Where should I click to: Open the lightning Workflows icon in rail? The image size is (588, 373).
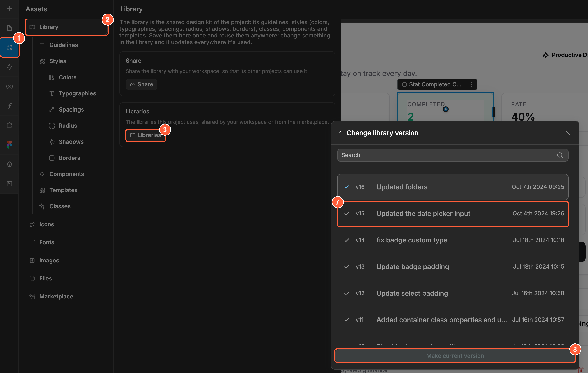9,67
